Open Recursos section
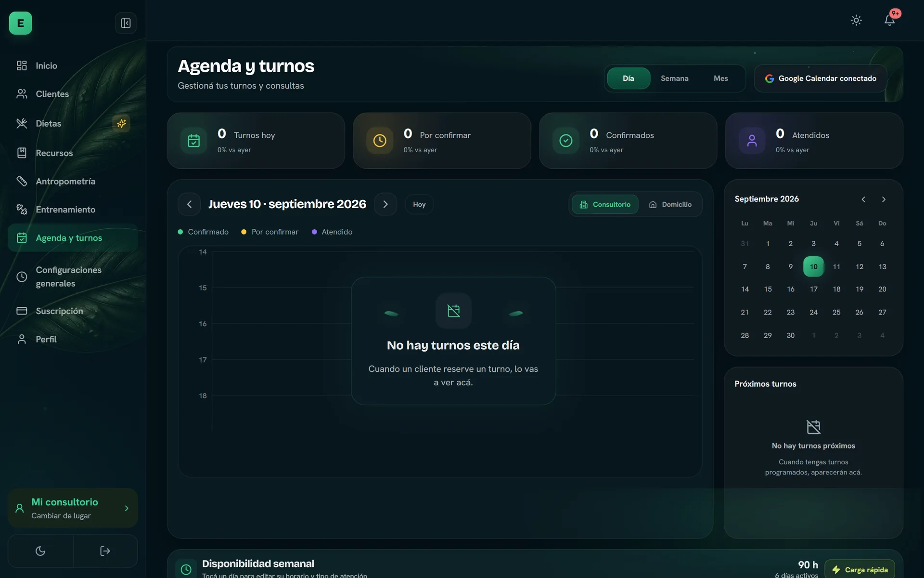Image resolution: width=924 pixels, height=578 pixels. point(73,153)
